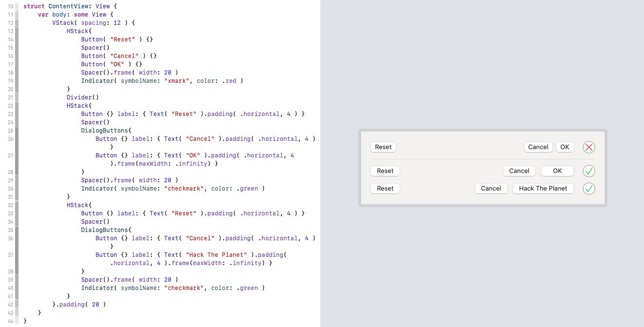Screen dimensions: 644x327
Task: Click the .frame(maxWidth: .infinity) on line 27
Action: (164, 164)
